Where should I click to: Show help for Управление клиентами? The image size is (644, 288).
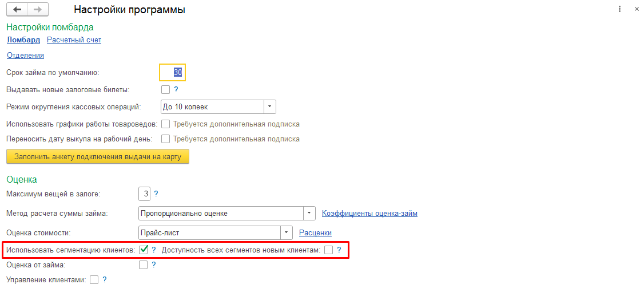click(x=105, y=280)
